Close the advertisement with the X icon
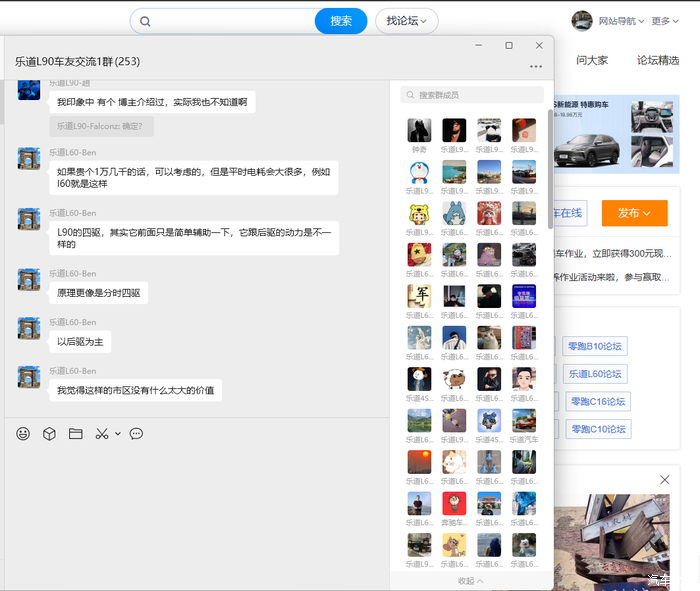 tap(664, 480)
